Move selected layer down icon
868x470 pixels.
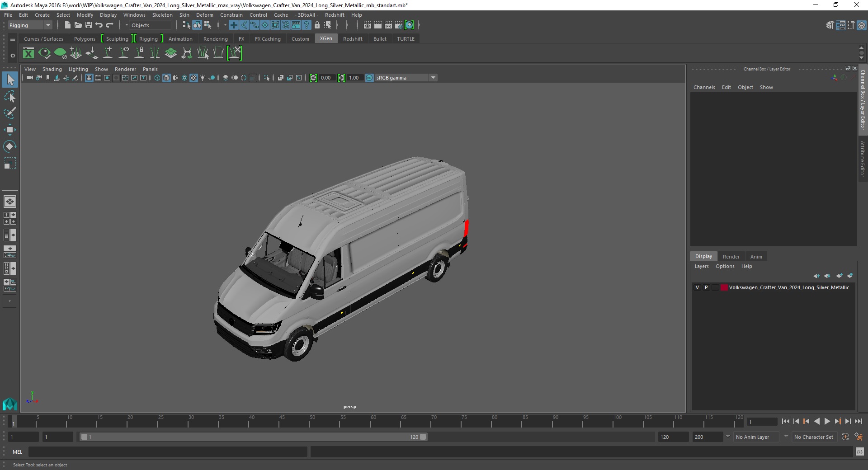(x=827, y=276)
